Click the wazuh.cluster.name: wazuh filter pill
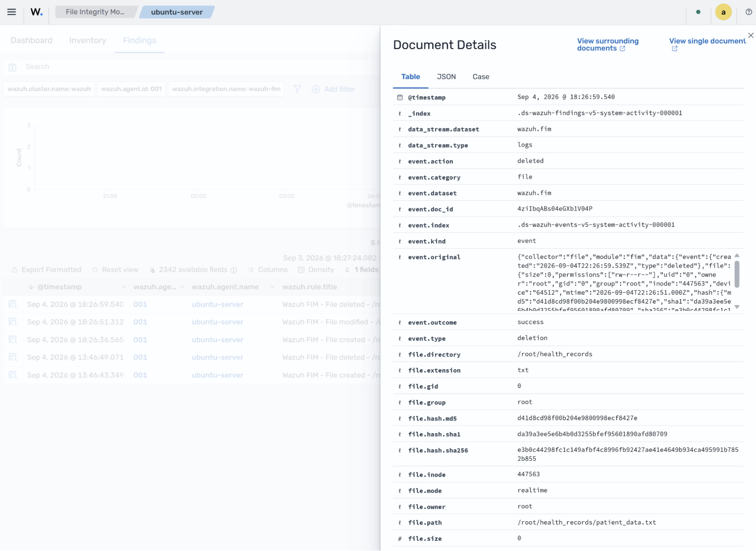 coord(49,89)
